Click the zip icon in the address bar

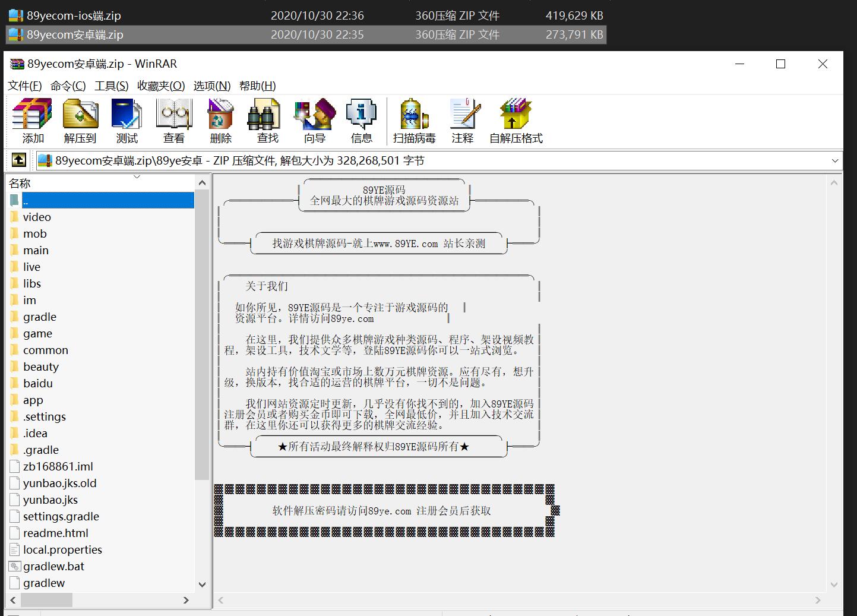tap(45, 160)
